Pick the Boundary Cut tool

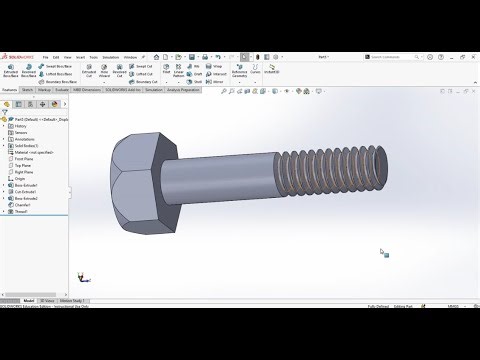[143, 82]
